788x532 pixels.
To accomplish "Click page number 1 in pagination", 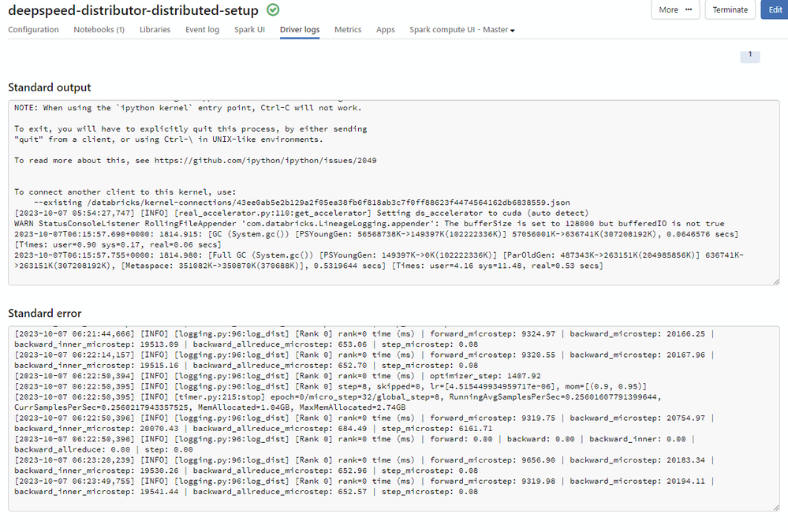I will [x=749, y=56].
